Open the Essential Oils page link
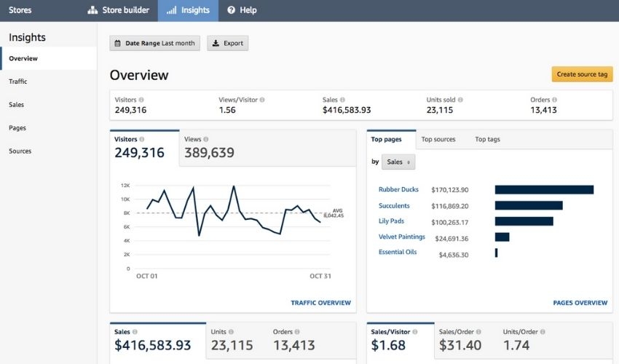This screenshot has height=364, width=619. [398, 252]
